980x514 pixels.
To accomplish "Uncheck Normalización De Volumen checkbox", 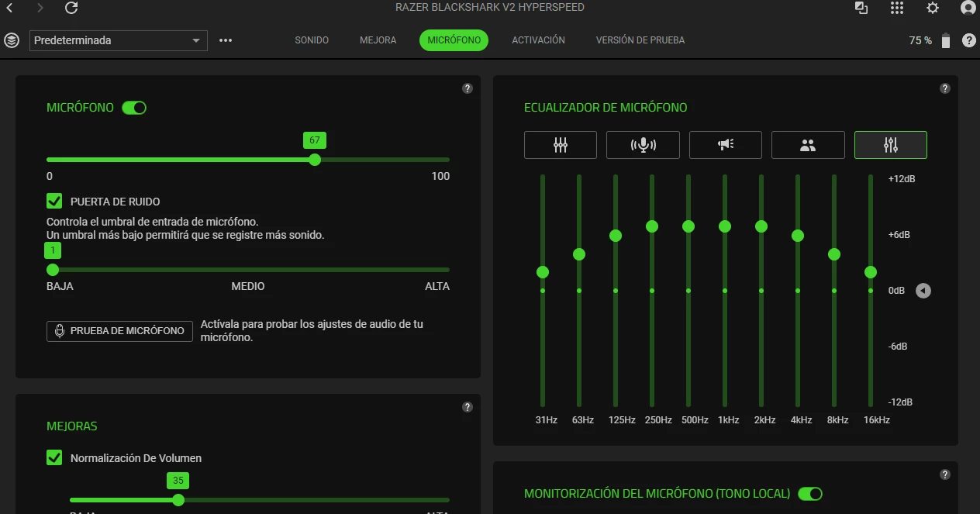I will [54, 458].
